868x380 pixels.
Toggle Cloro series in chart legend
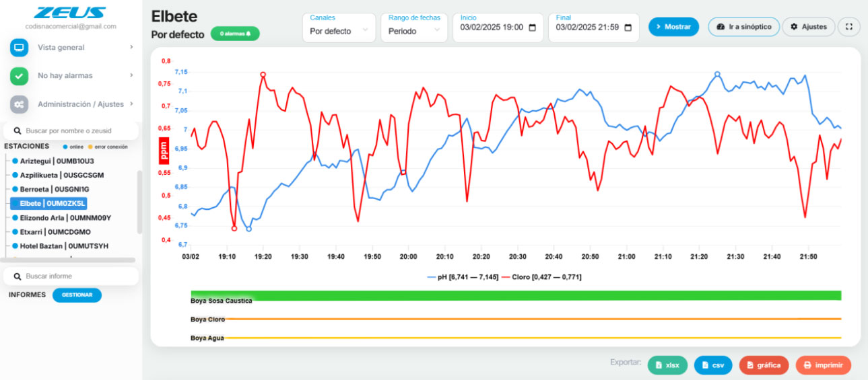541,277
